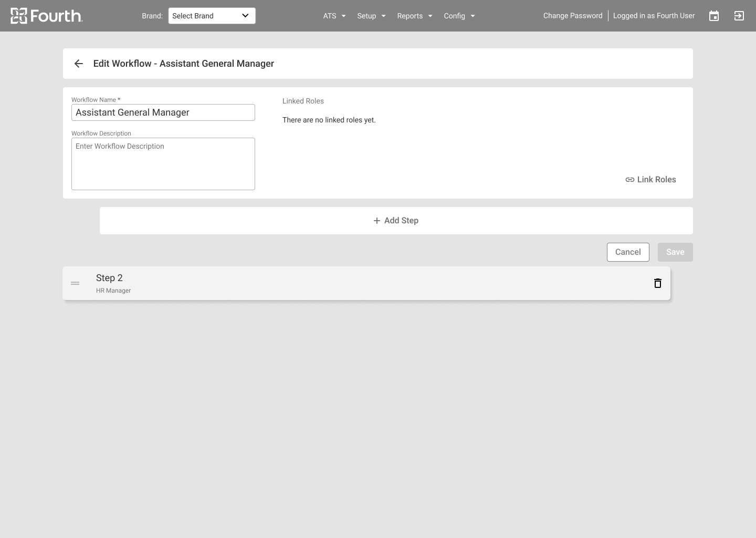Viewport: 756px width, 538px height.
Task: Expand the ATS menu
Action: click(334, 16)
